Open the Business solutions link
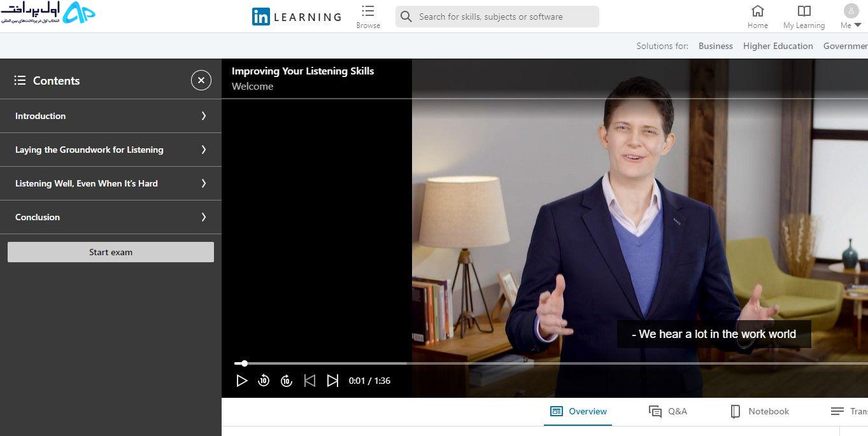 (715, 46)
